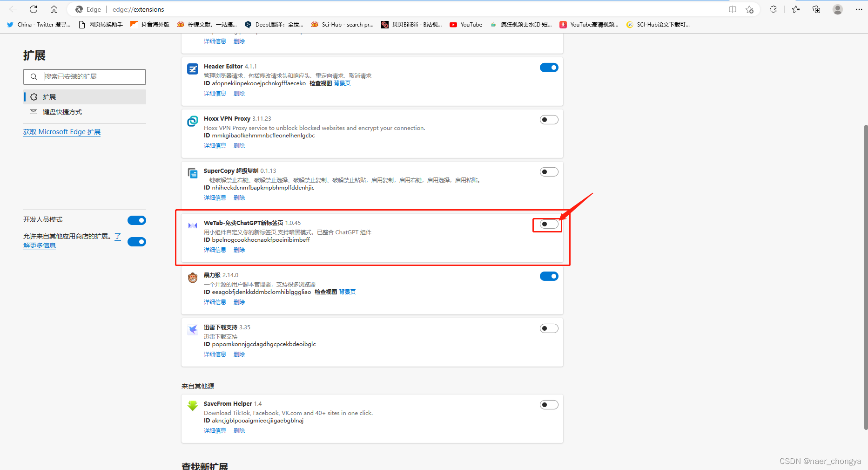Select the 扩展 sidebar item
This screenshot has height=470, width=868.
point(85,97)
